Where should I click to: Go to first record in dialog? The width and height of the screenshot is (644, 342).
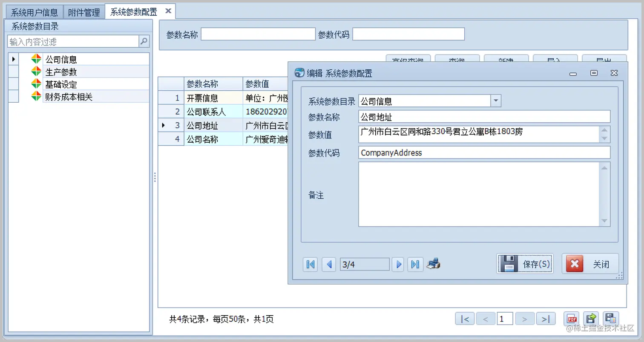pyautogui.click(x=310, y=264)
